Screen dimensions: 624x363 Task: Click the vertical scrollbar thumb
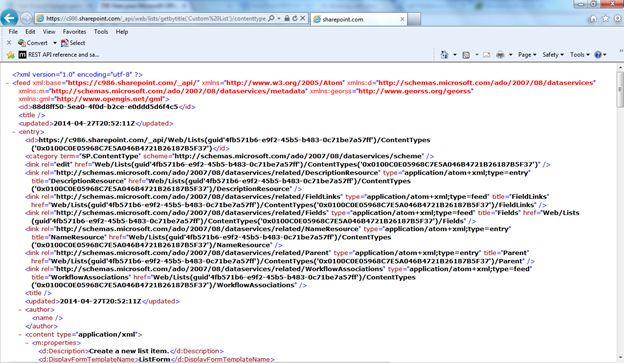[x=620, y=89]
